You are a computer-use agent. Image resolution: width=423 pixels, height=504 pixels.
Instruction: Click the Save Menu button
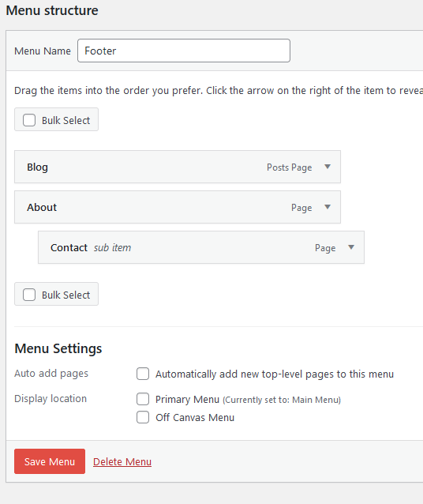(50, 461)
